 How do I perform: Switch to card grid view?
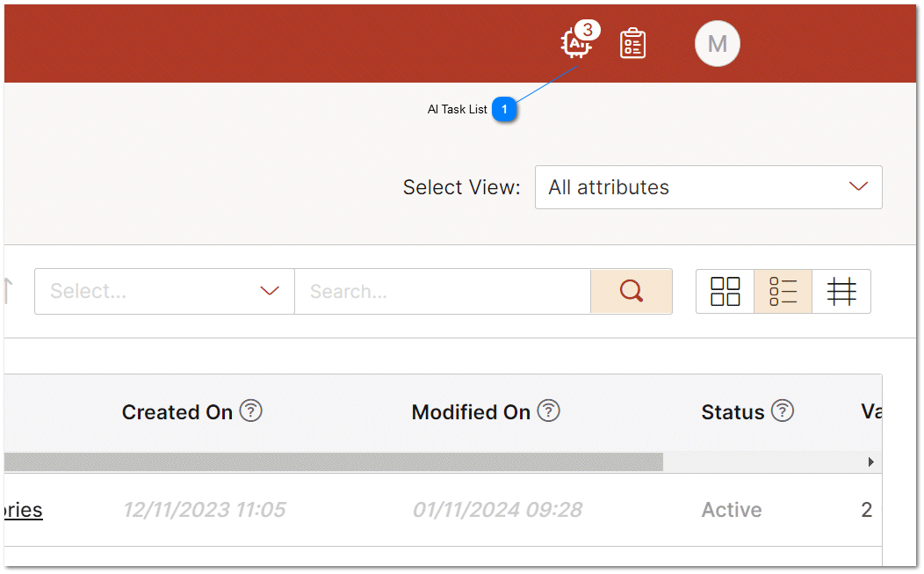pos(725,291)
